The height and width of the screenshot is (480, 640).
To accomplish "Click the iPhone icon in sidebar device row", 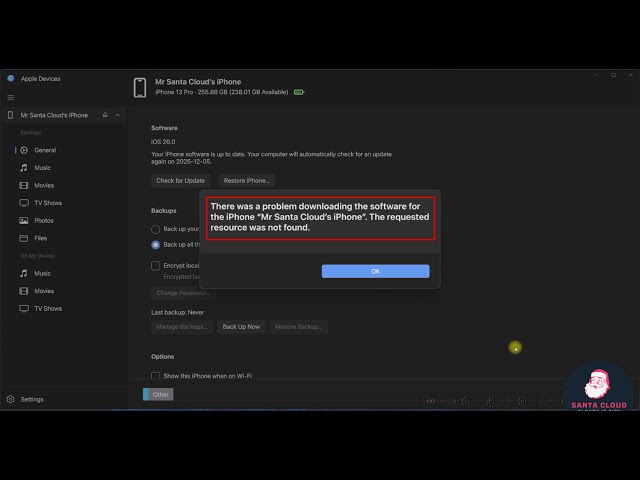I will pyautogui.click(x=11, y=115).
